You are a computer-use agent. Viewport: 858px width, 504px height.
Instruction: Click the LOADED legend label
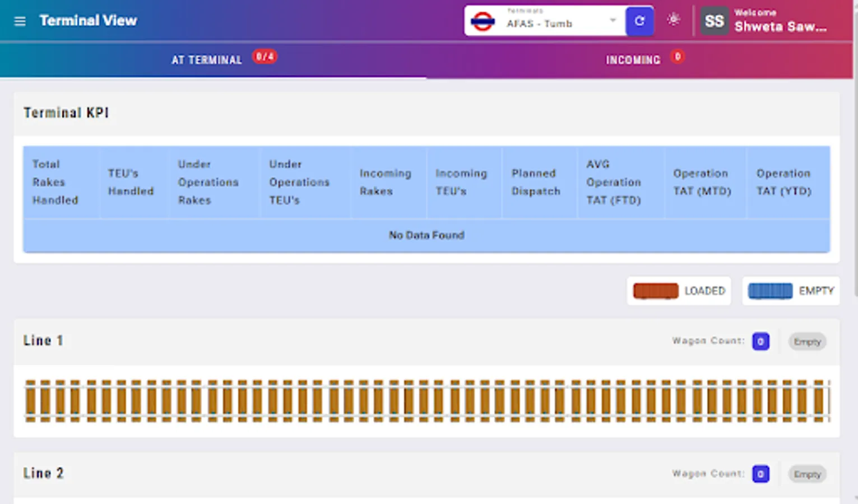(704, 291)
